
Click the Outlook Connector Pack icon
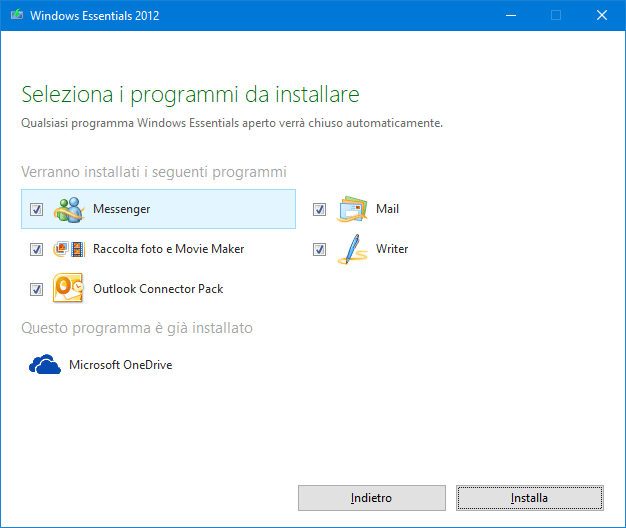tap(68, 289)
